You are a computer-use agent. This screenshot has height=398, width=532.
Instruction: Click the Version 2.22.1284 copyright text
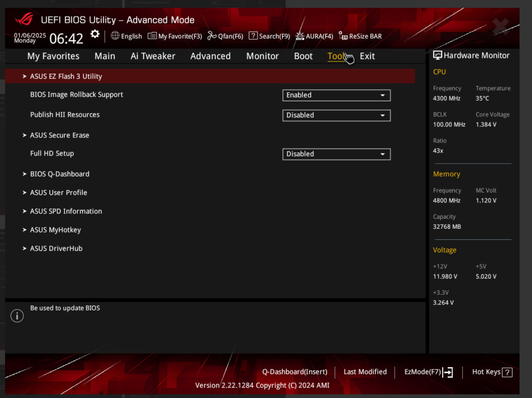pos(262,386)
